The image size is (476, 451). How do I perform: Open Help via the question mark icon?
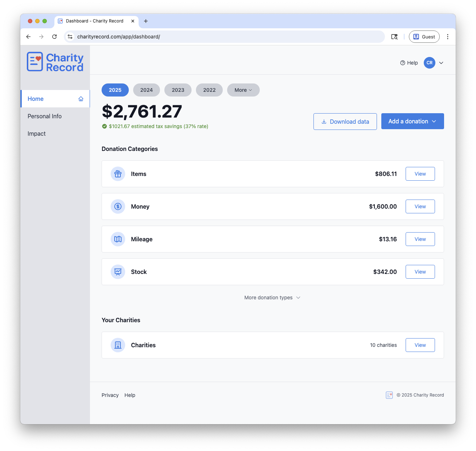403,63
